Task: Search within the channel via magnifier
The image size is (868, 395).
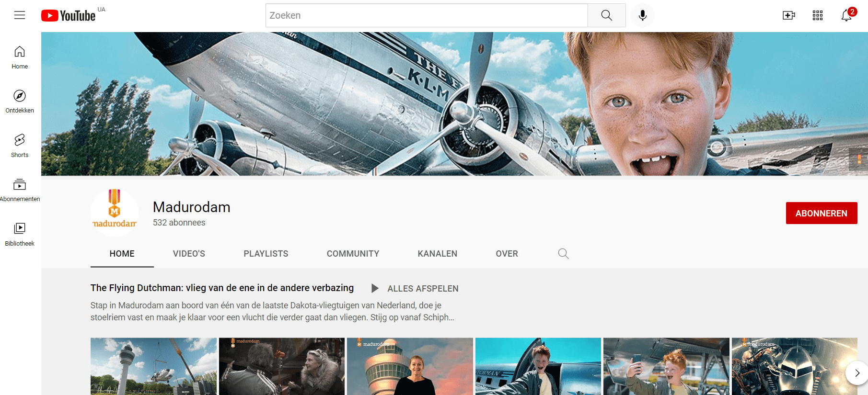Action: coord(563,254)
